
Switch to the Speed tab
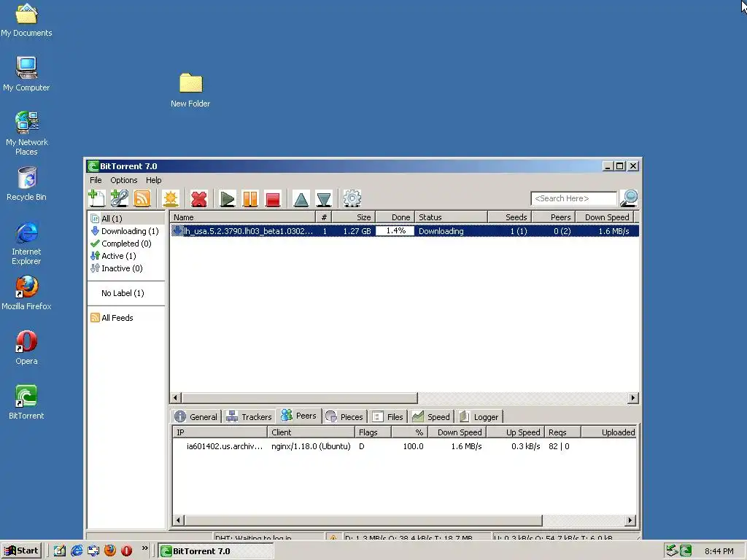click(431, 416)
